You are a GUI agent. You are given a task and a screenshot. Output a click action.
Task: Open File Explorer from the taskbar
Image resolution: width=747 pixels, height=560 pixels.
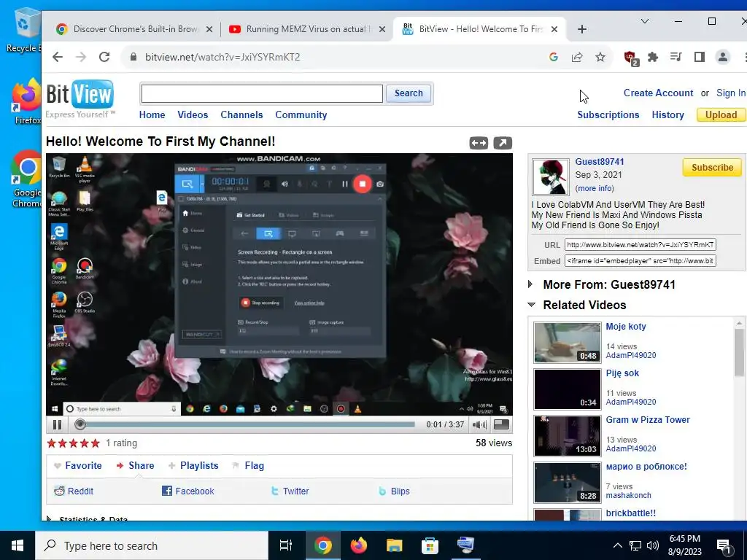395,545
